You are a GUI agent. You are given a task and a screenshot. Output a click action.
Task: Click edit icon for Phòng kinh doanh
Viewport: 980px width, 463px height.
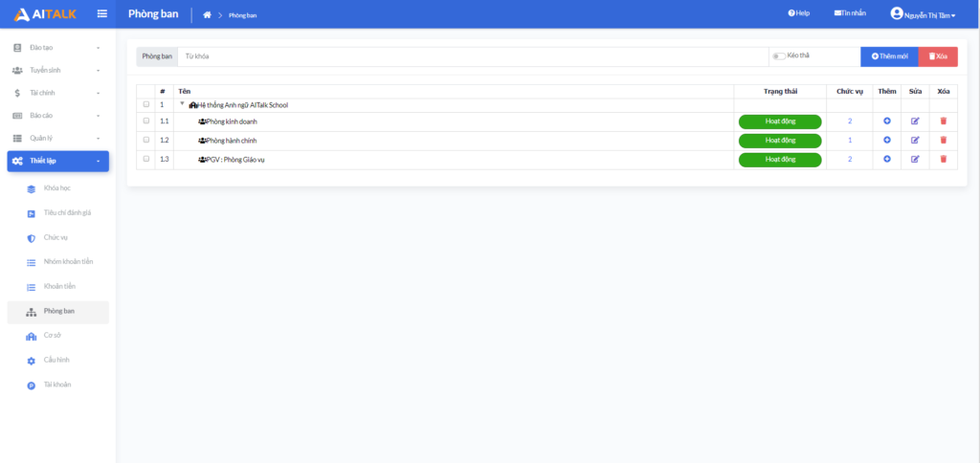click(x=915, y=121)
